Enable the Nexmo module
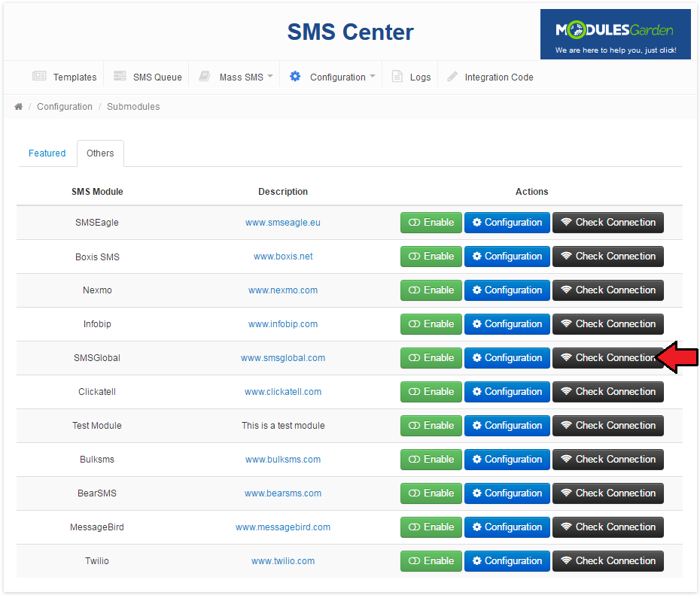This screenshot has height=601, width=700. click(x=431, y=290)
